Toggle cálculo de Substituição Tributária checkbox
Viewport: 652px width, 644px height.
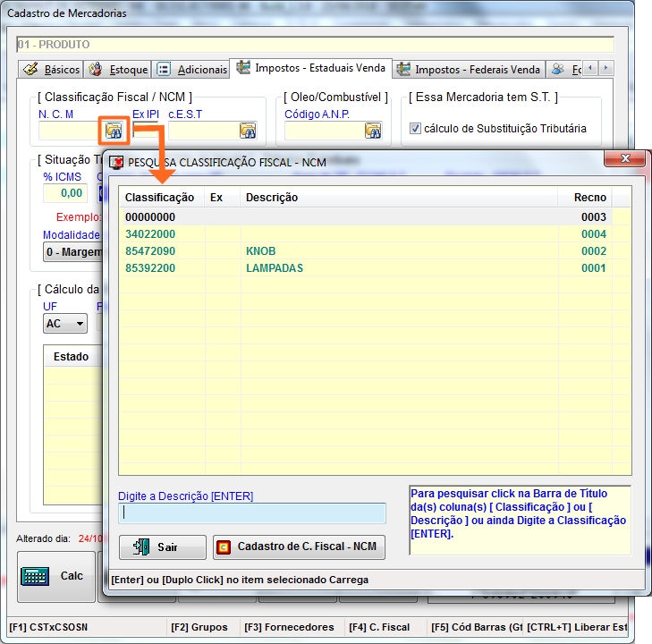point(415,128)
